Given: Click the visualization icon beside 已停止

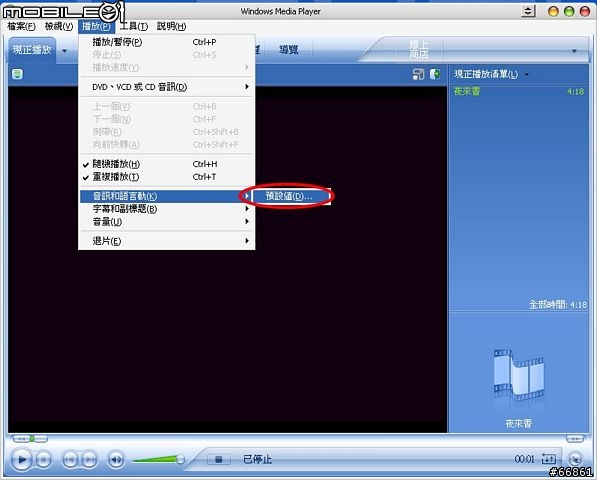Looking at the screenshot, I should [x=219, y=459].
